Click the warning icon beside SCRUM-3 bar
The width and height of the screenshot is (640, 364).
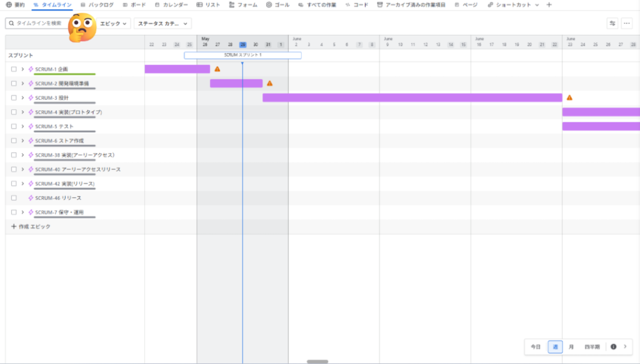569,97
